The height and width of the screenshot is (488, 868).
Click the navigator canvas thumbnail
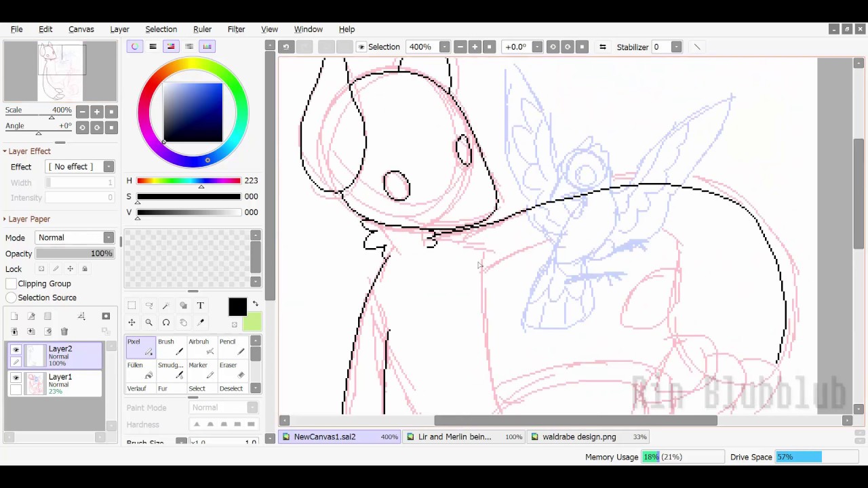coord(60,71)
